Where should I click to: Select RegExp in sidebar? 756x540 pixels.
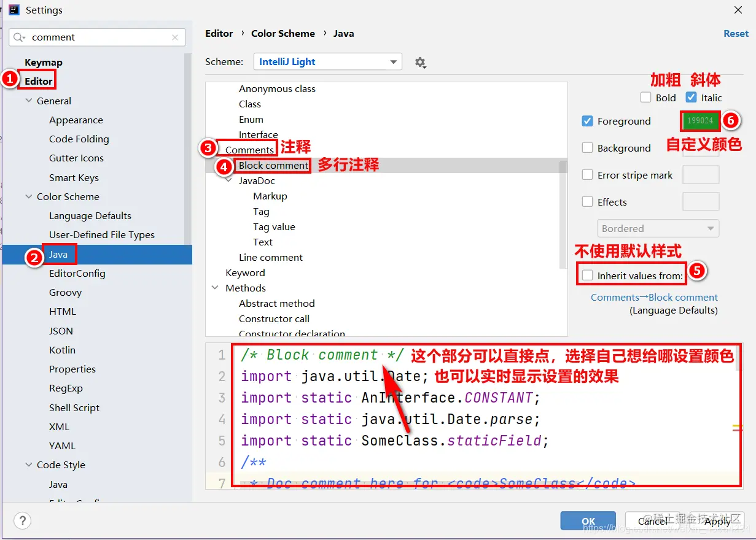click(66, 388)
